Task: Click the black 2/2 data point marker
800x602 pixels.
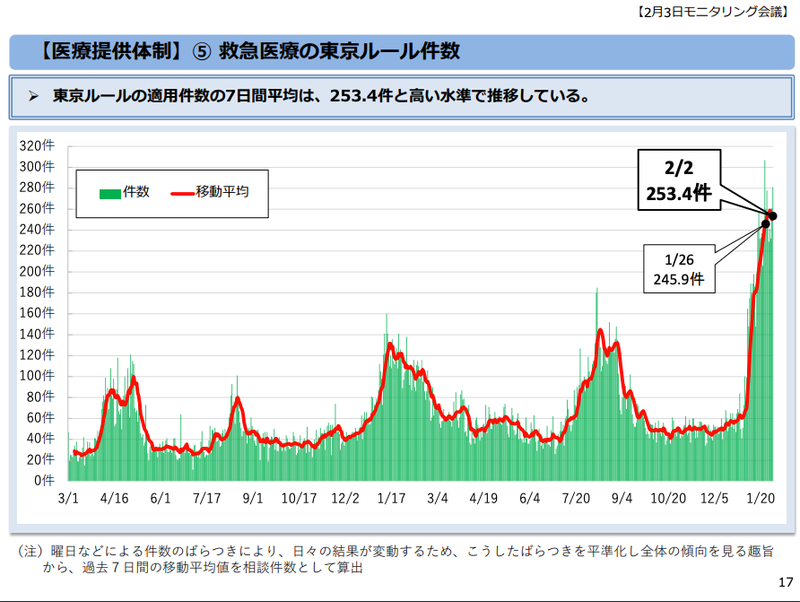Action: 772,216
